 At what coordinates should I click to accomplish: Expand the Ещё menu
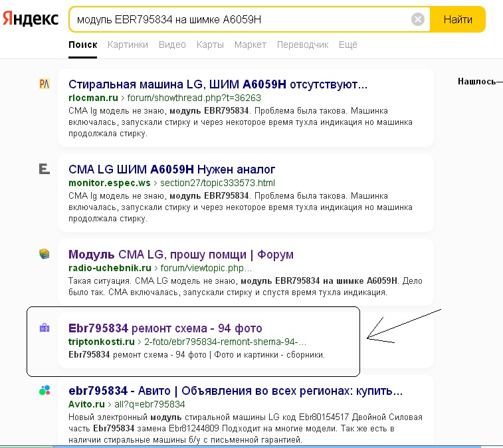point(348,45)
